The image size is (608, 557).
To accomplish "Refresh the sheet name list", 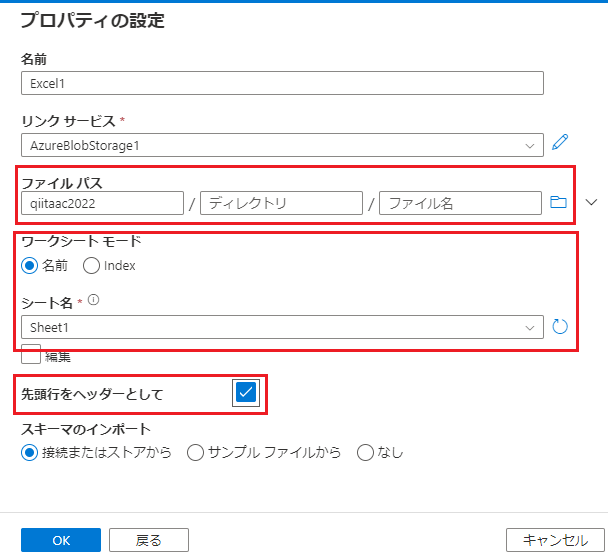I will 560,327.
